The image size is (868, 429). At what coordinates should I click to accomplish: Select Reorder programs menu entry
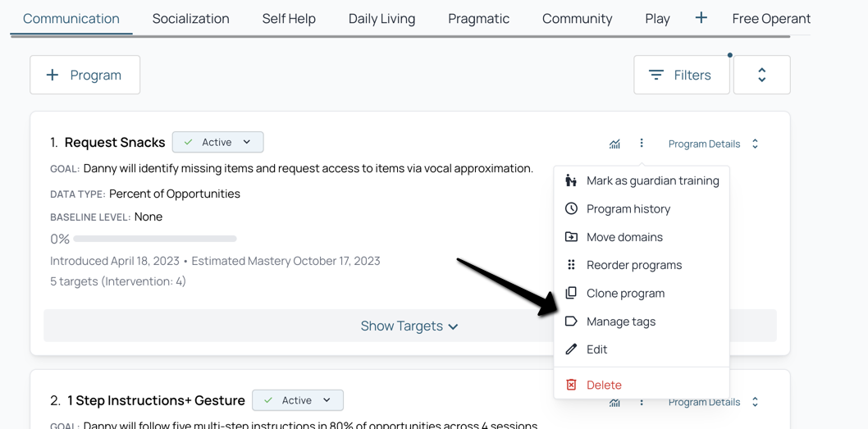pos(642,265)
